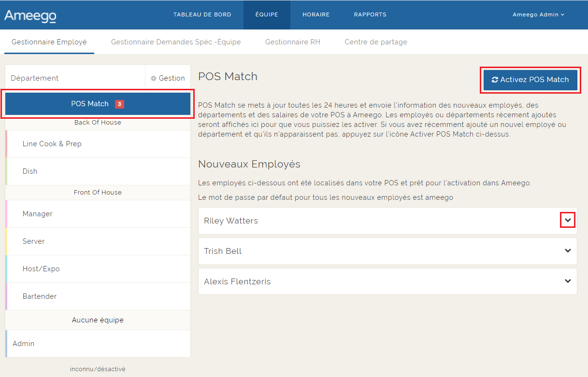The image size is (588, 377).
Task: Expand Trish Bell employee details
Action: coord(568,251)
